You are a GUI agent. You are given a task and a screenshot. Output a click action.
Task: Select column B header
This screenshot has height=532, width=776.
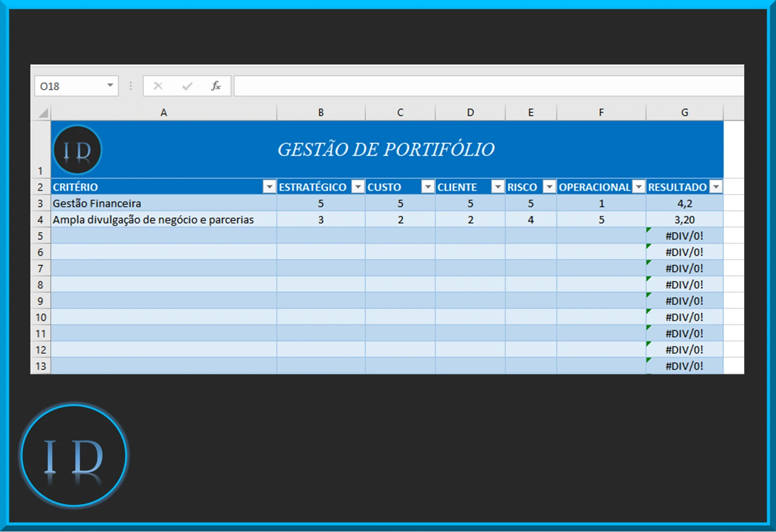321,113
